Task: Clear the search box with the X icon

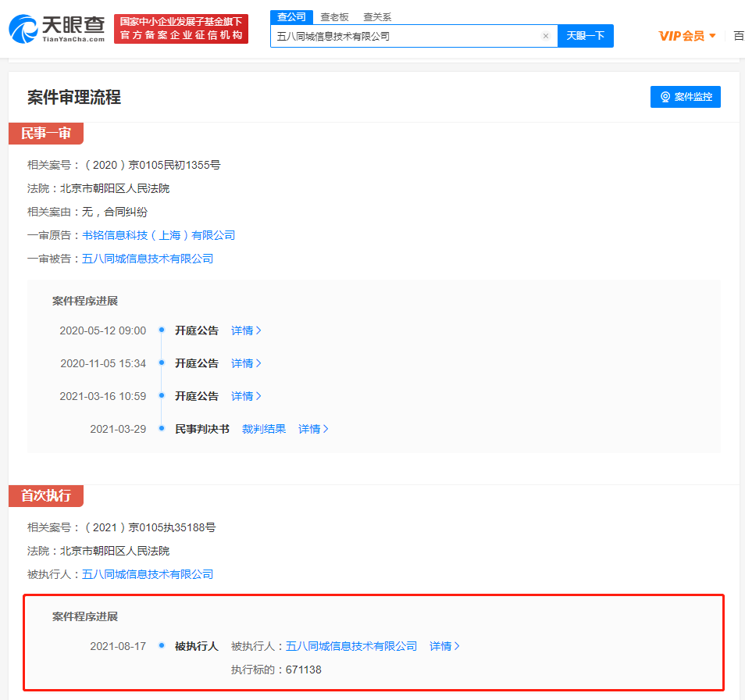Action: [546, 36]
